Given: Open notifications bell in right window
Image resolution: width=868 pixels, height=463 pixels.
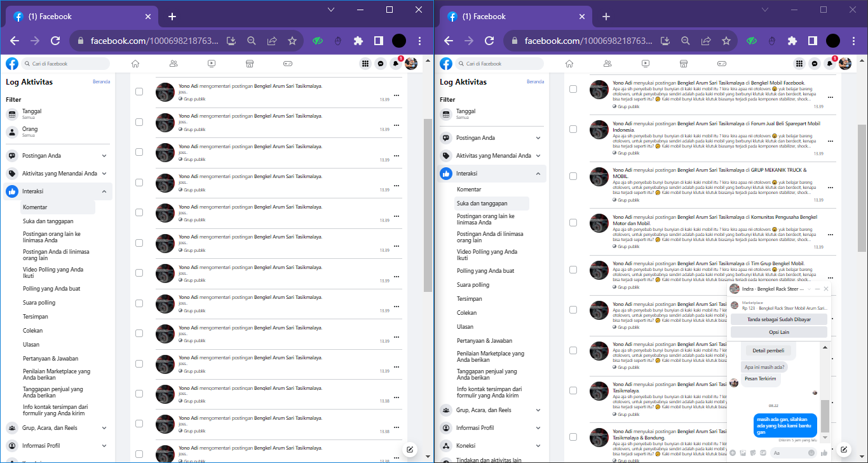Looking at the screenshot, I should (830, 64).
